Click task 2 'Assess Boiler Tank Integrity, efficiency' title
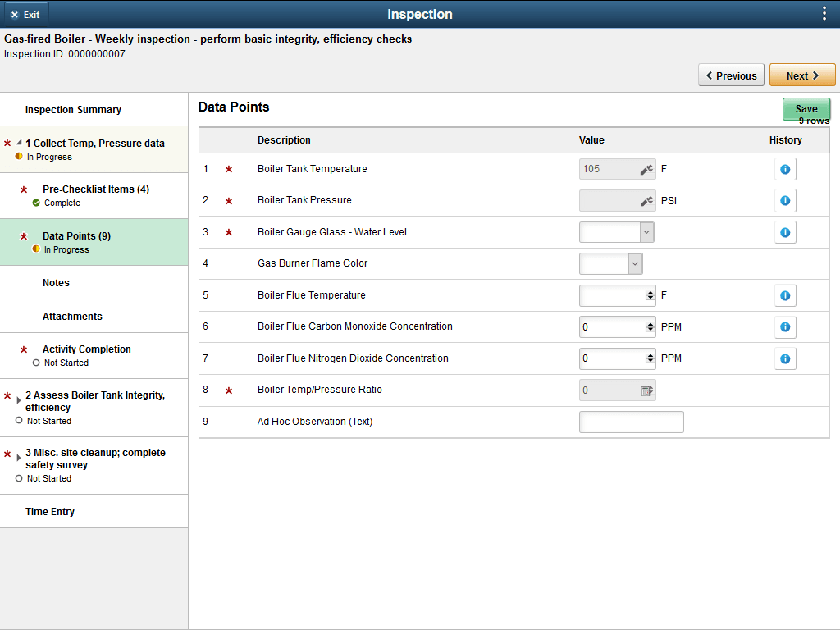 point(95,401)
